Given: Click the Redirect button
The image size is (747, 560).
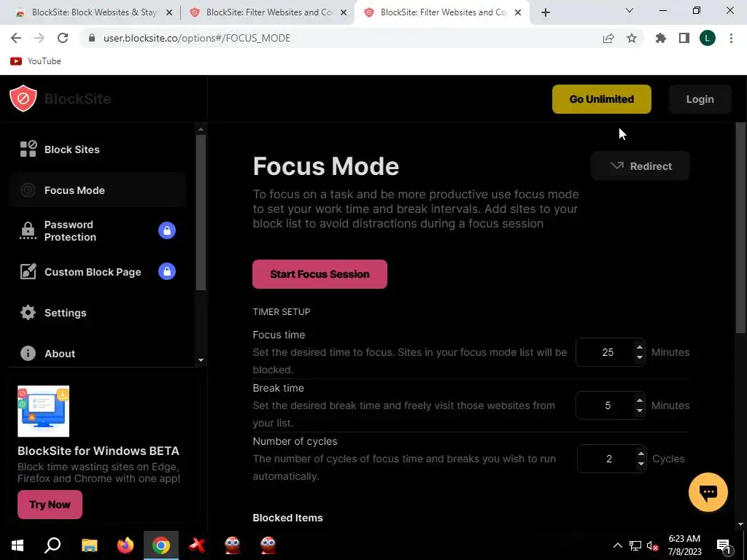Looking at the screenshot, I should coord(640,166).
